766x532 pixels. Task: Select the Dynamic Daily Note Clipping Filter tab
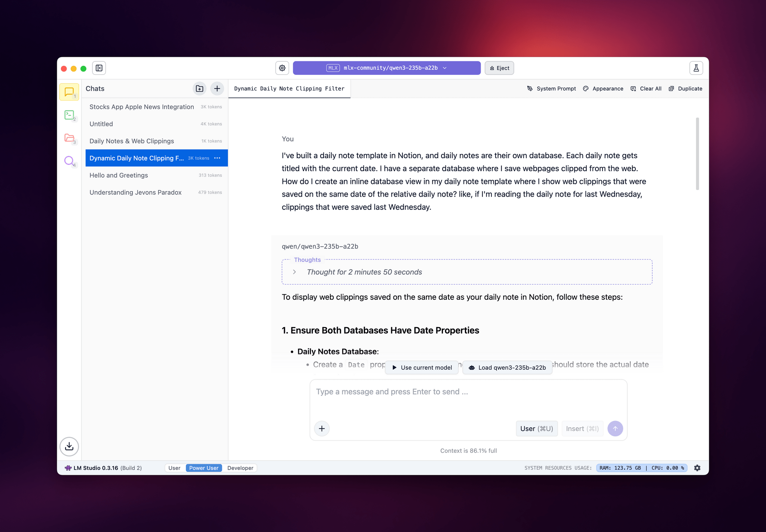tap(289, 89)
